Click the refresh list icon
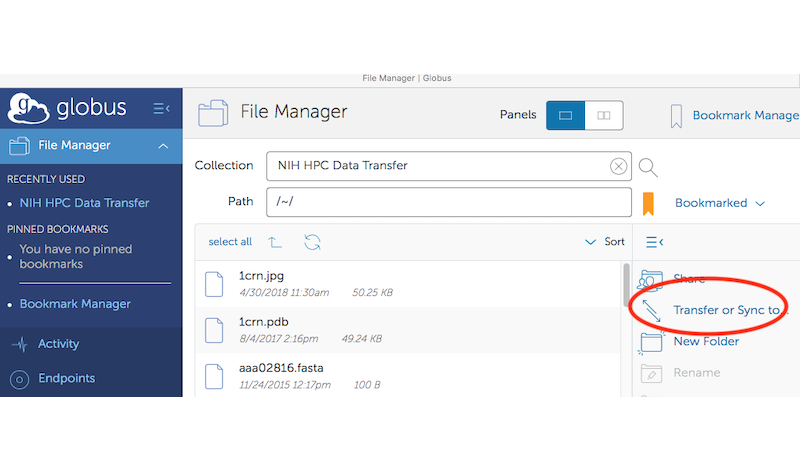 [312, 242]
